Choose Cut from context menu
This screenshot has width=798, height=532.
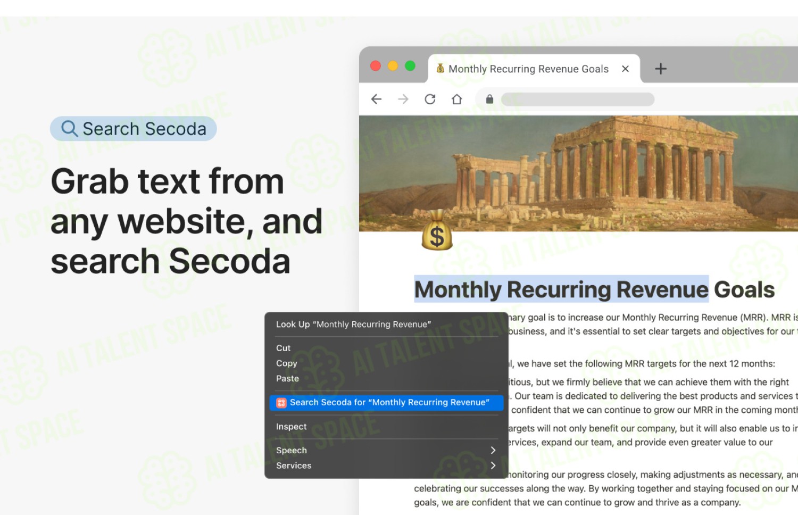tap(283, 348)
